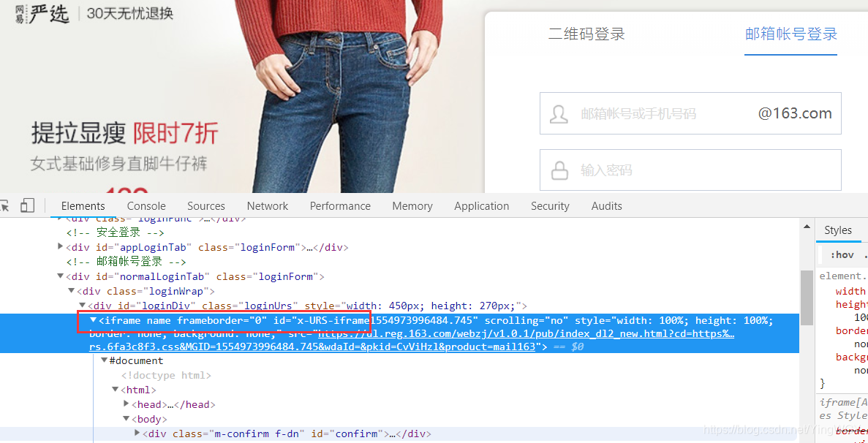Click the 输入密码 password field
Image resolution: width=868 pixels, height=443 pixels.
[x=690, y=170]
